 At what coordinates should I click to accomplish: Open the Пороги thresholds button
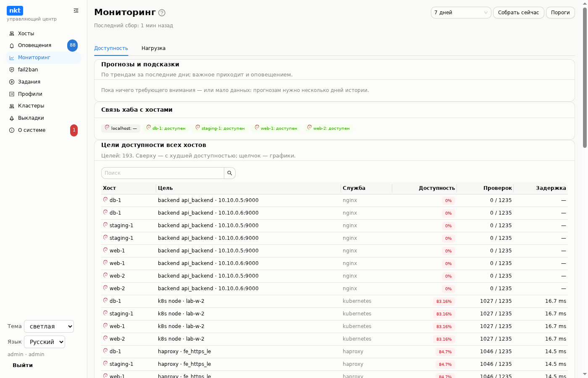pos(560,13)
